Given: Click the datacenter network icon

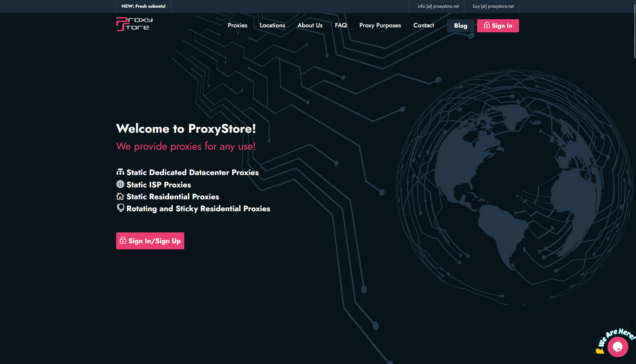Looking at the screenshot, I should pyautogui.click(x=120, y=172).
